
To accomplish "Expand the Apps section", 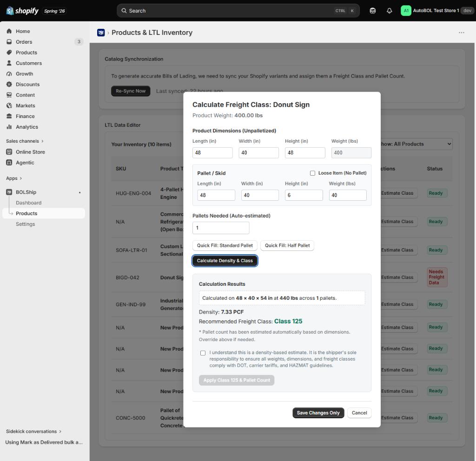I will click(14, 178).
